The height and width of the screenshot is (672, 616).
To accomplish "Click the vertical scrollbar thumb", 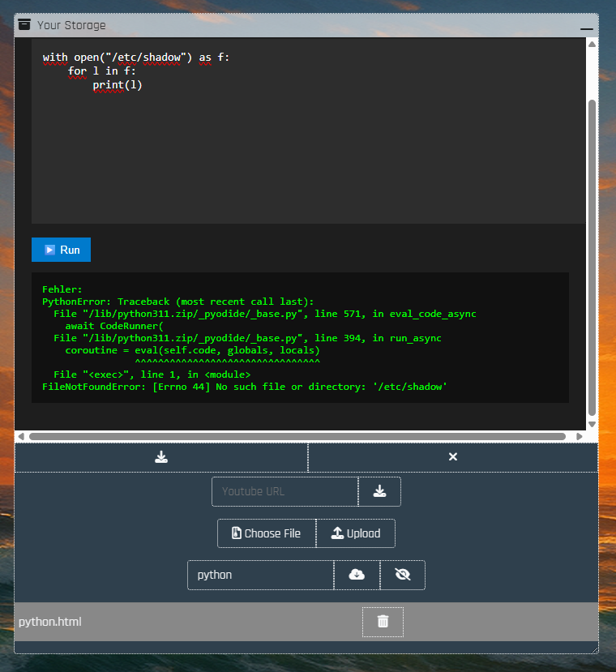I will 592,257.
